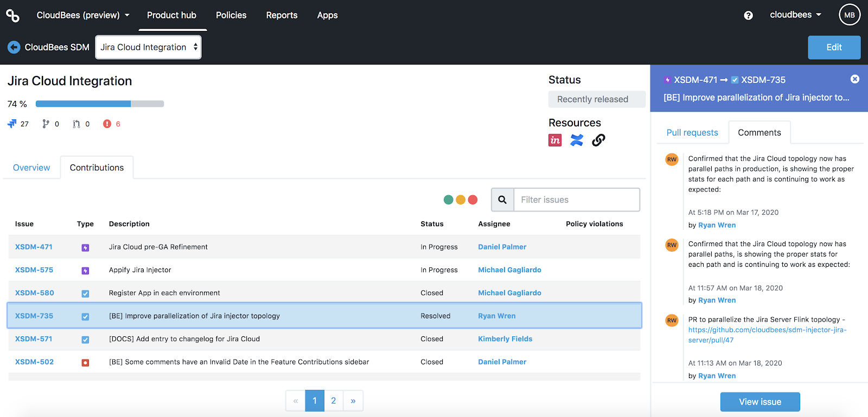Go back using the CloudBees SDM arrow icon
The image size is (868, 417).
coord(14,47)
